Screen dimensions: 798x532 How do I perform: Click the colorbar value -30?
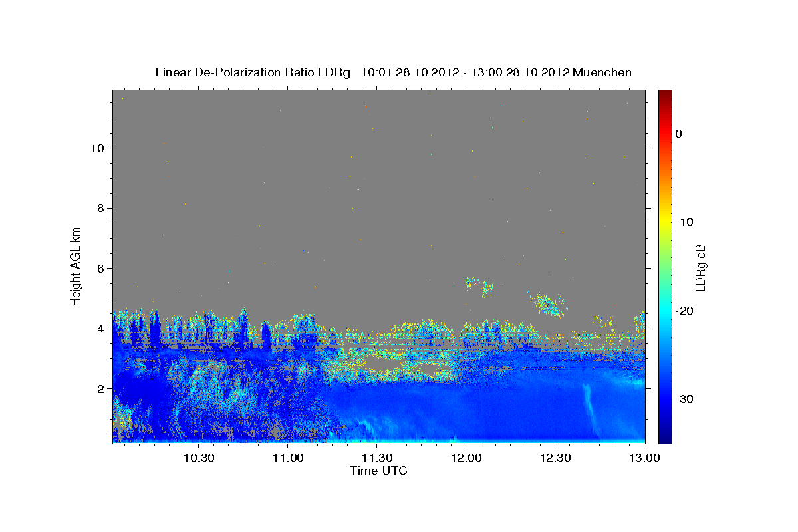click(684, 399)
